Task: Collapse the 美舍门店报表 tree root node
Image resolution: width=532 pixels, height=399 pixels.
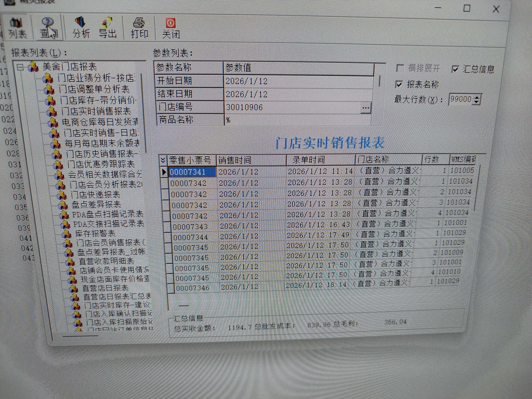Action: (20, 67)
